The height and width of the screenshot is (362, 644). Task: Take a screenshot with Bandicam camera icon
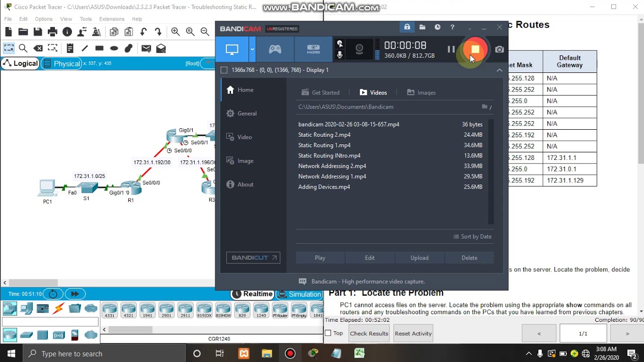pyautogui.click(x=499, y=49)
